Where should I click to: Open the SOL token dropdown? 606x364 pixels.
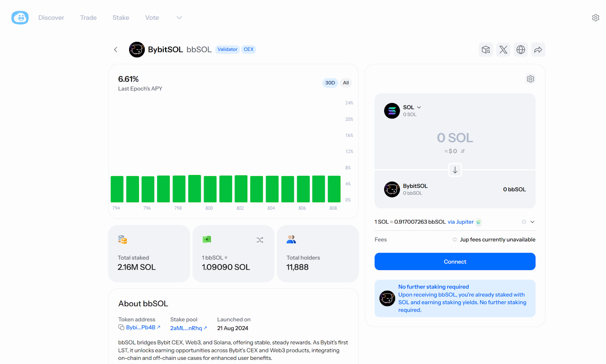pos(412,107)
